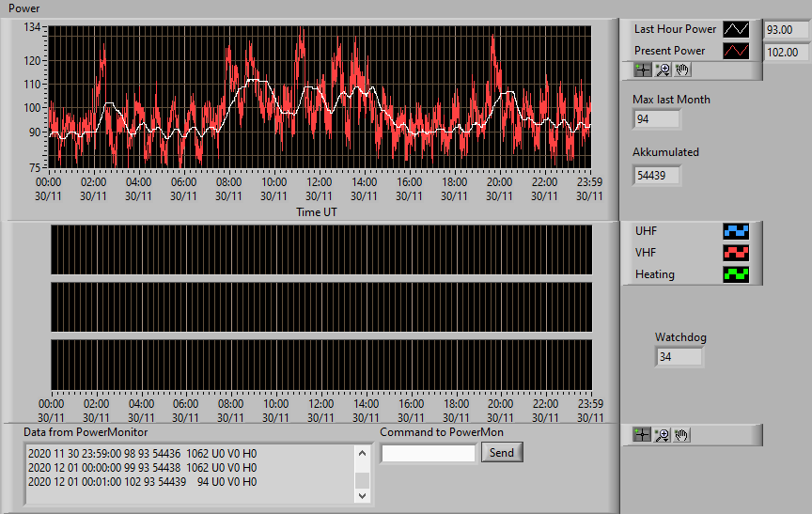Select the pan hand tool in lower graph palette
Viewport: 812px width, 514px height.
681,435
